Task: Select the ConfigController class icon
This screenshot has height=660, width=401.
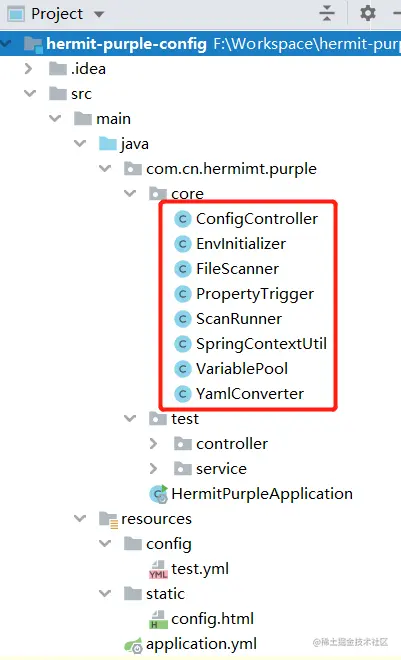Action: click(183, 219)
